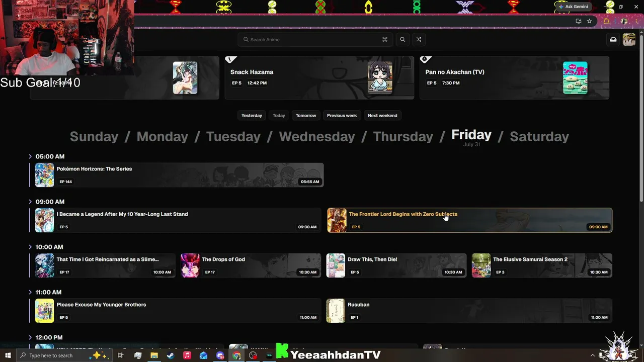
Task: Open the Windows Start menu
Action: click(8, 355)
